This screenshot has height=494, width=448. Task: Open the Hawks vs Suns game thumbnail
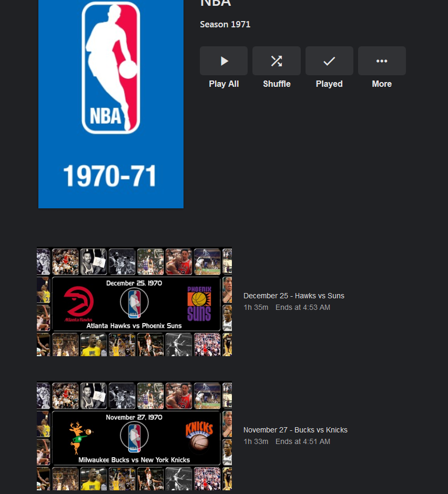point(135,301)
